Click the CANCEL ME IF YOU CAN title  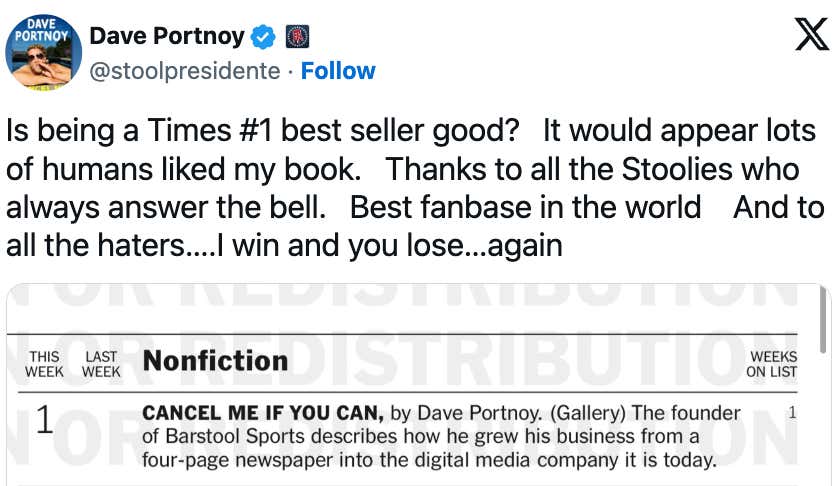click(263, 413)
